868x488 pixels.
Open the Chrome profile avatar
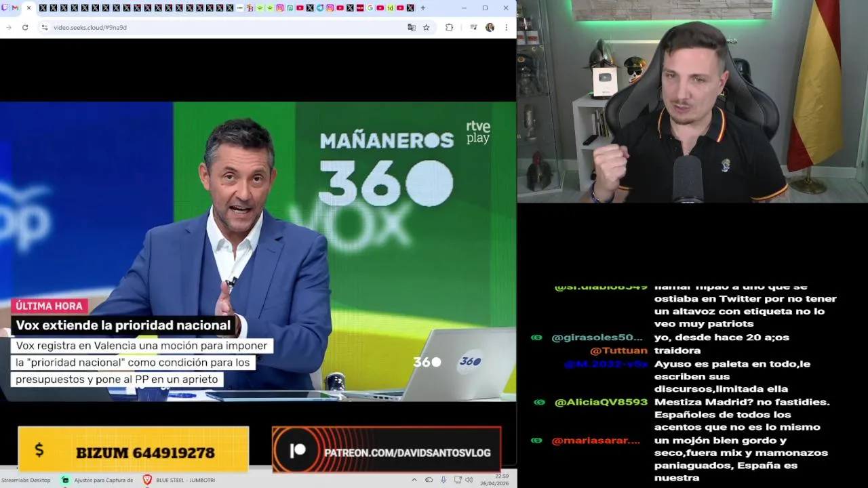point(490,27)
